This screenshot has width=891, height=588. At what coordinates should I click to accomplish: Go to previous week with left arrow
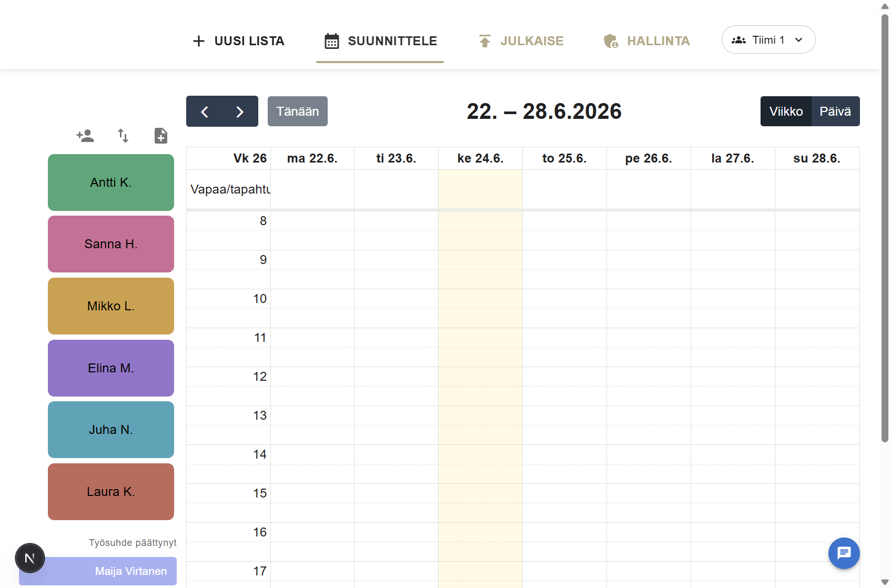(205, 111)
